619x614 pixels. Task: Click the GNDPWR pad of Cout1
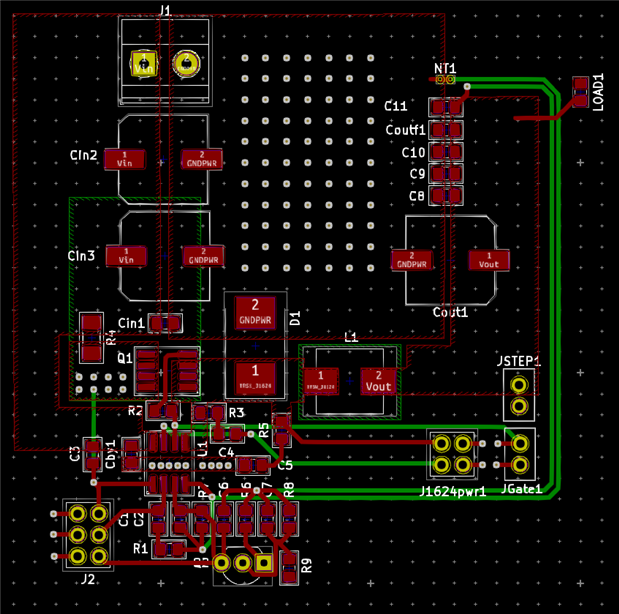(412, 260)
